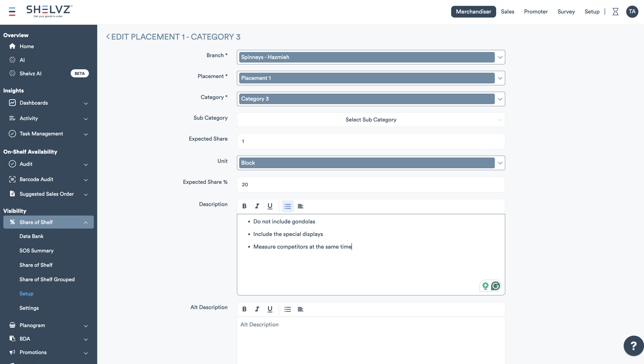The height and width of the screenshot is (364, 644).
Task: Switch to the Sales tab
Action: click(507, 11)
